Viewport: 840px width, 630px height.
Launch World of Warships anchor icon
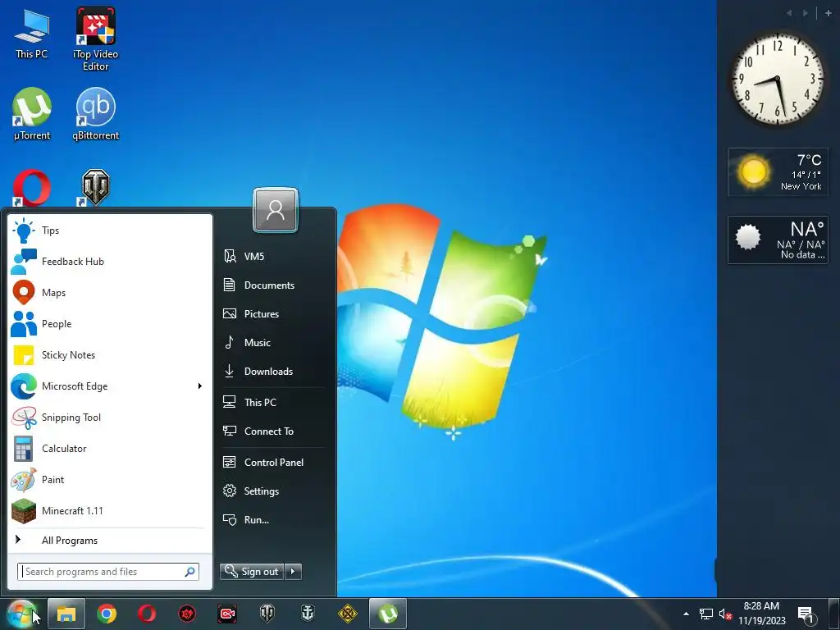click(x=308, y=614)
